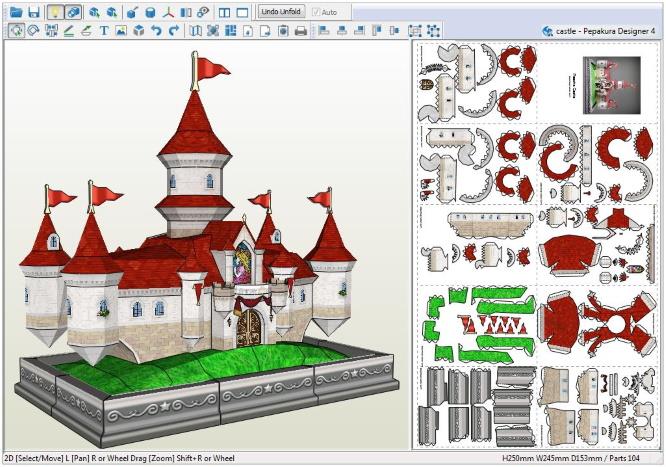Click the blue Redo arrow
Image resolution: width=666 pixels, height=467 pixels.
point(174,31)
